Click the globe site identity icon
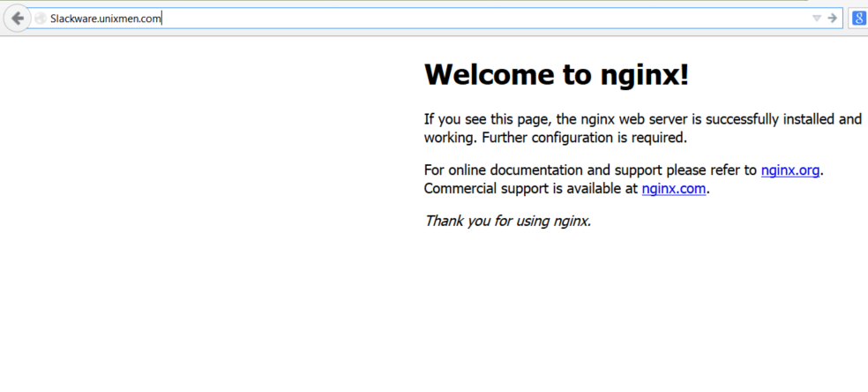868x392 pixels. 40,19
